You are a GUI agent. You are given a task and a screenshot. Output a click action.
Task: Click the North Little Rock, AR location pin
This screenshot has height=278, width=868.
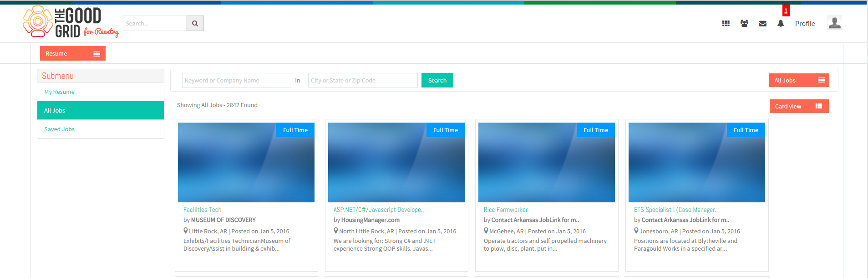[336, 231]
